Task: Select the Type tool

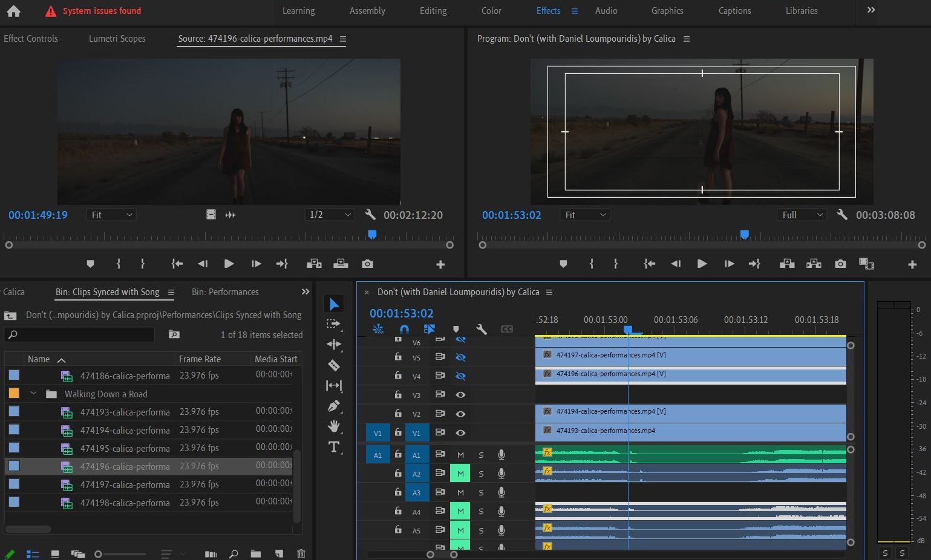Action: (333, 447)
